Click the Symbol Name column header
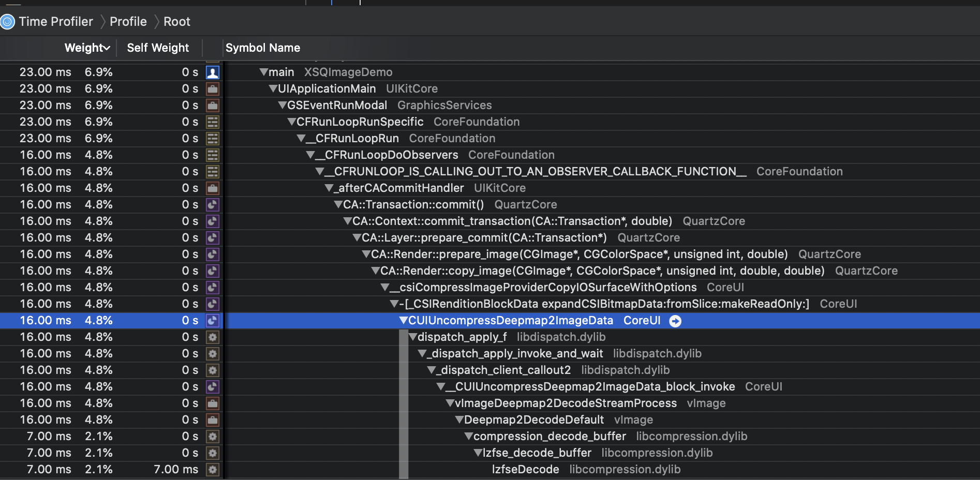 point(263,48)
